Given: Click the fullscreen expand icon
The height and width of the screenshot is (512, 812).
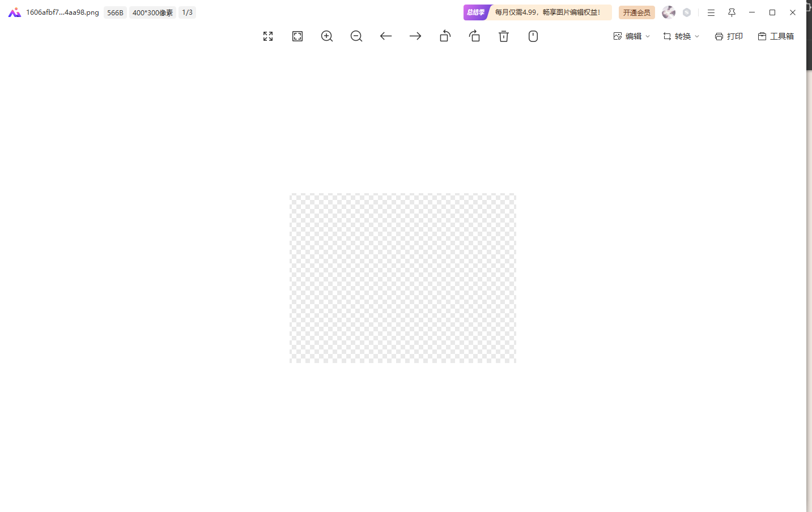Looking at the screenshot, I should [x=268, y=36].
